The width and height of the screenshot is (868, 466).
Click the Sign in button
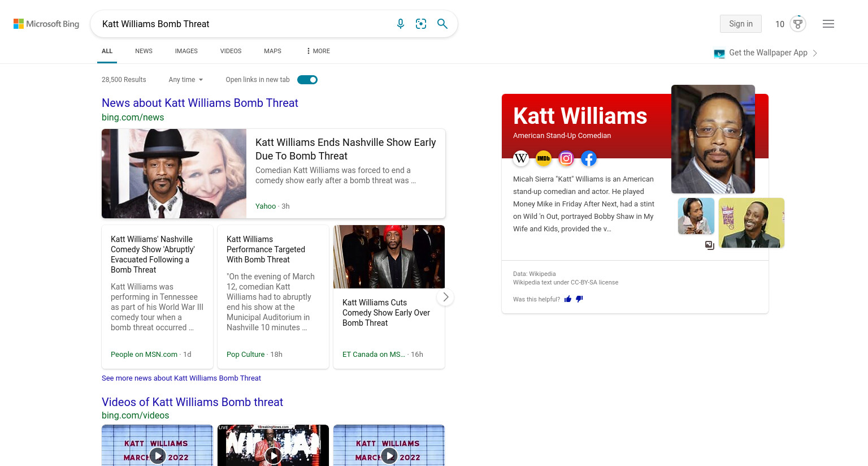pos(741,24)
